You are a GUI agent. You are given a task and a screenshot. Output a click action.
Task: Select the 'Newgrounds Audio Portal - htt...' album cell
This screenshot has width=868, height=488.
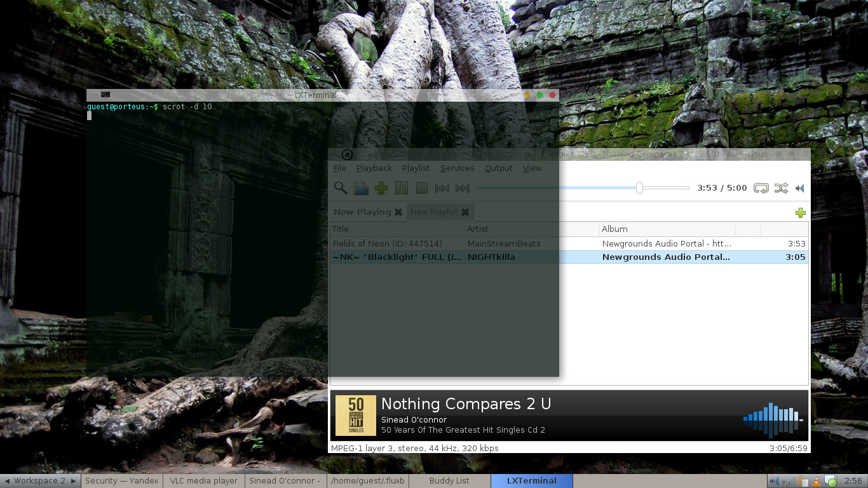pos(667,243)
